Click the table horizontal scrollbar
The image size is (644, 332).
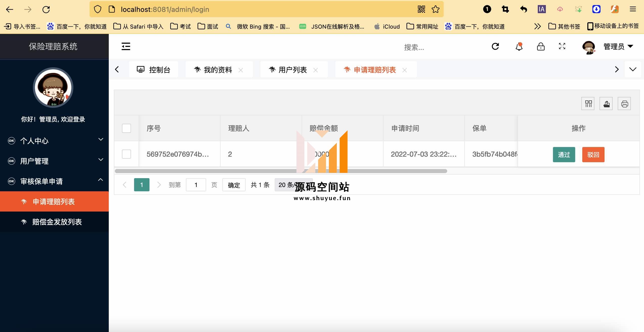tap(281, 171)
